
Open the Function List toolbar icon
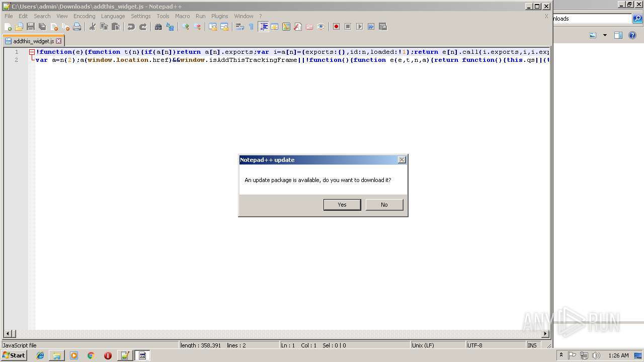click(298, 27)
